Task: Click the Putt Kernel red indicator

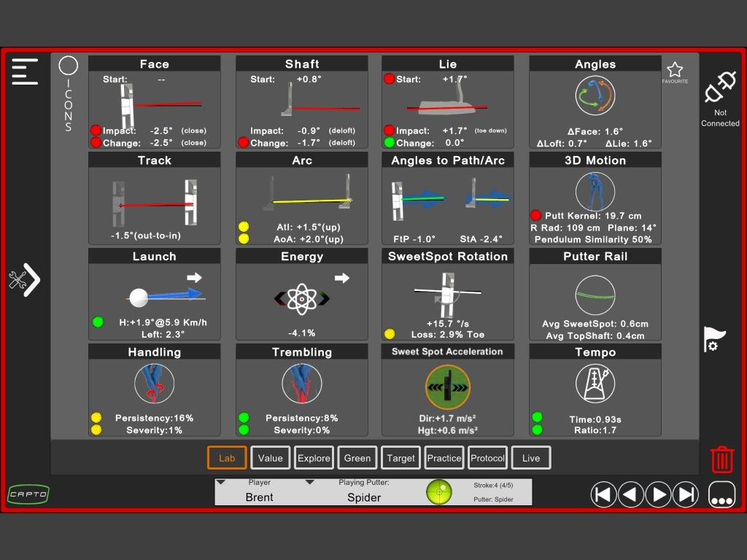Action: point(535,215)
